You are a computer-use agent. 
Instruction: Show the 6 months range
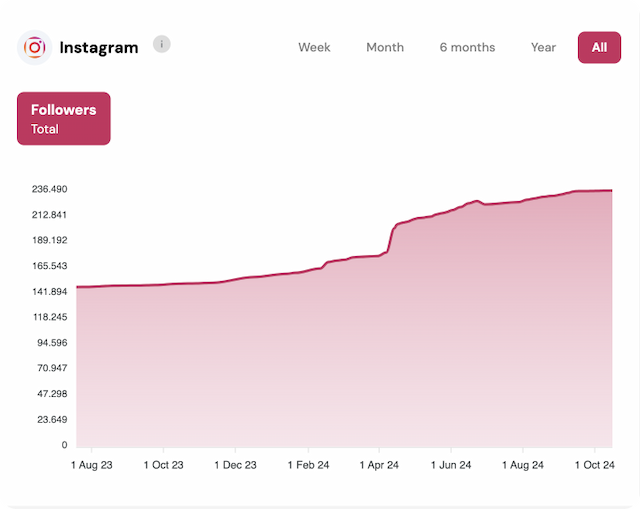point(467,47)
